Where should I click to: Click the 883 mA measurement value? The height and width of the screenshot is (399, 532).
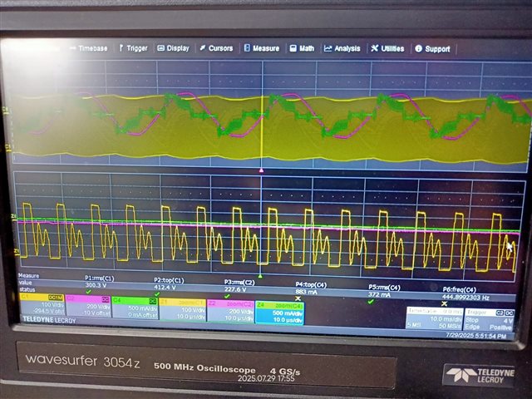tap(306, 292)
